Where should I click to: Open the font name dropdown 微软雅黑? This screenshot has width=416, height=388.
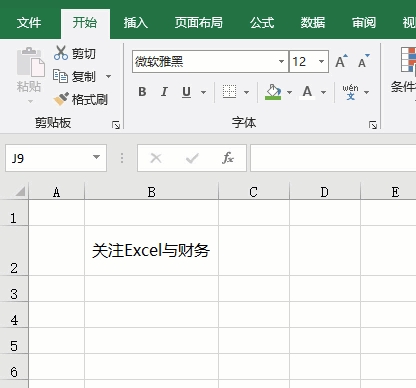pyautogui.click(x=281, y=61)
